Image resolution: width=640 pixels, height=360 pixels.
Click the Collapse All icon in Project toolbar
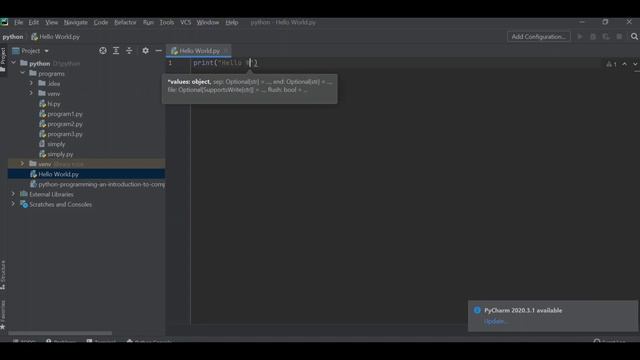(x=129, y=51)
